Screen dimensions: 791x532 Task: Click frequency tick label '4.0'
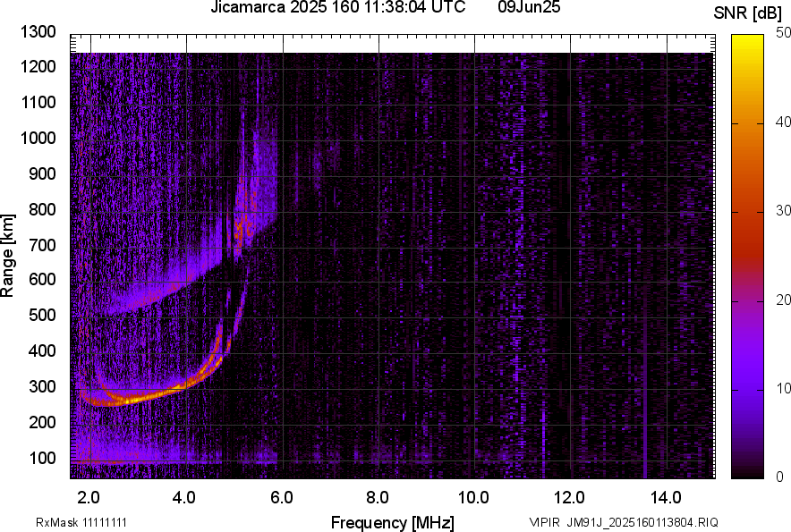pos(184,498)
